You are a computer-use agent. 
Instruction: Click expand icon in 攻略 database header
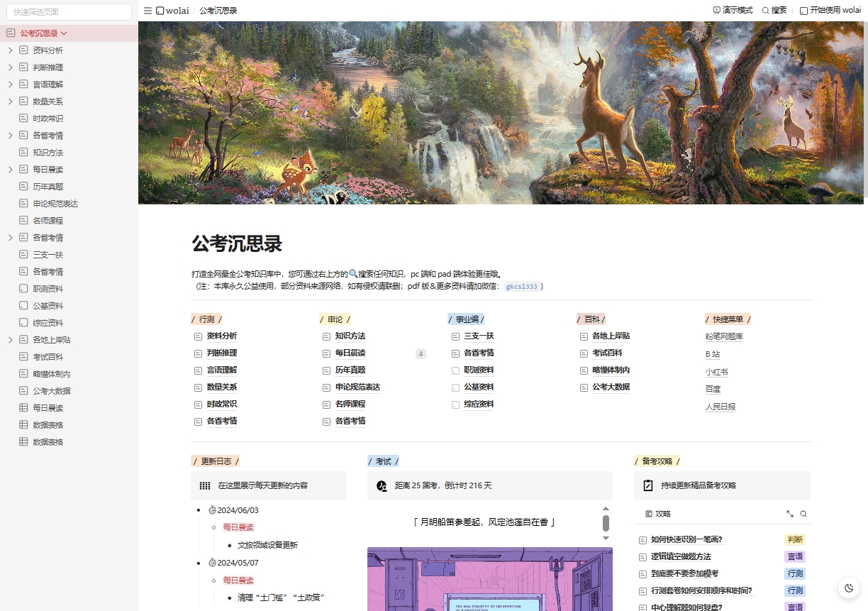[x=790, y=514]
